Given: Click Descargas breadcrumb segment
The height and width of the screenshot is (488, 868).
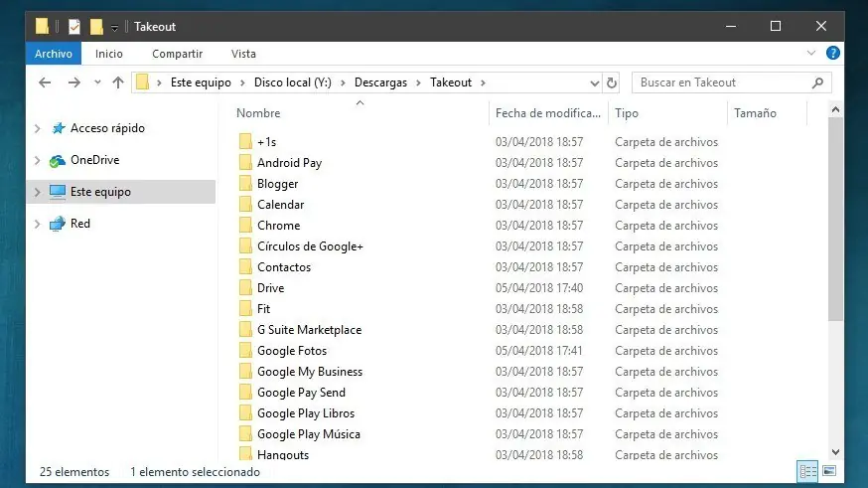Looking at the screenshot, I should pos(380,82).
